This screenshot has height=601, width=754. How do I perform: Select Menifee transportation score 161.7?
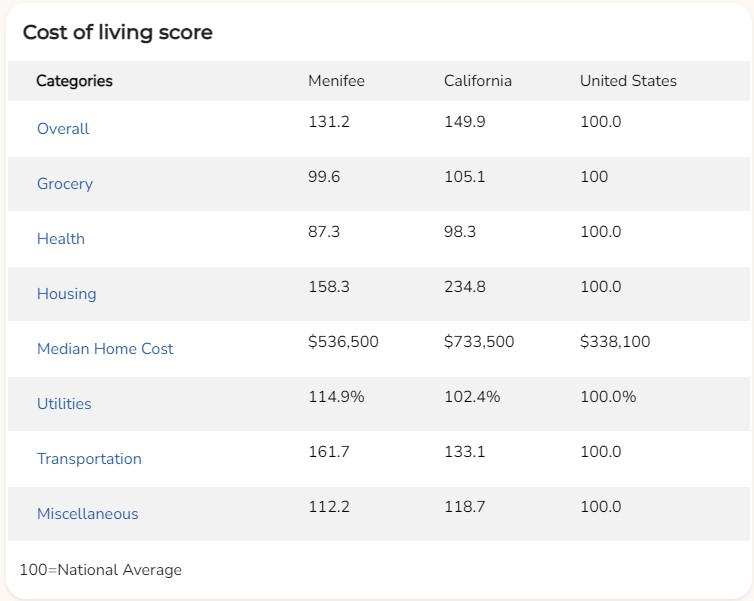click(x=329, y=452)
